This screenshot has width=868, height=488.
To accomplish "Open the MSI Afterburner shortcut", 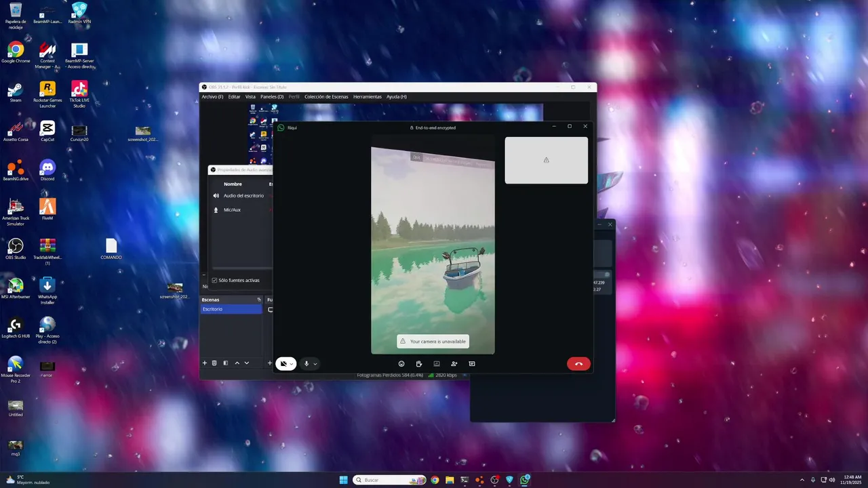I will (16, 288).
